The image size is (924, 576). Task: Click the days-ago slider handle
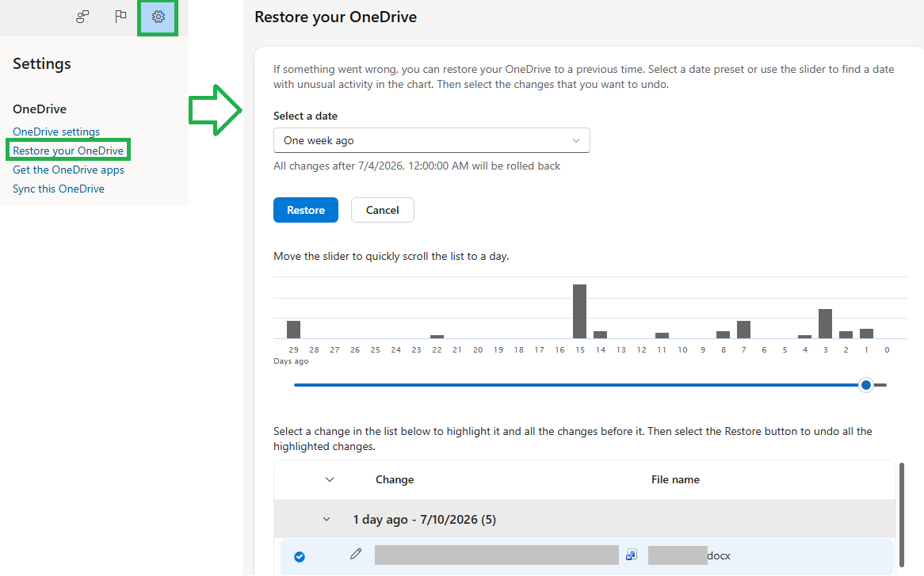tap(865, 385)
